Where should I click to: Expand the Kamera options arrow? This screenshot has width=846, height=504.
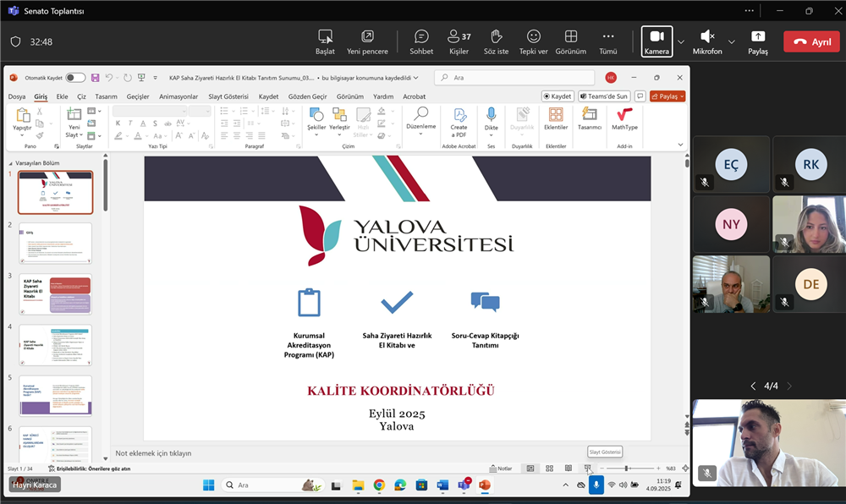click(681, 41)
